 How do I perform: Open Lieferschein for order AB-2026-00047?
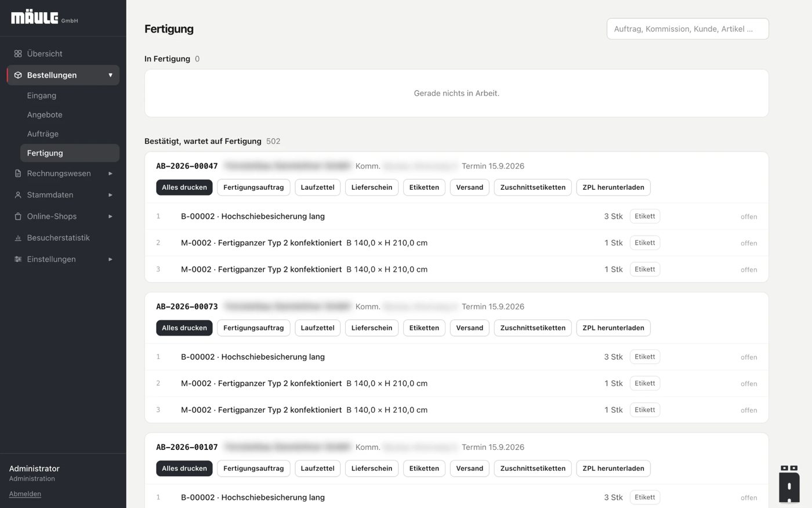[x=372, y=188]
